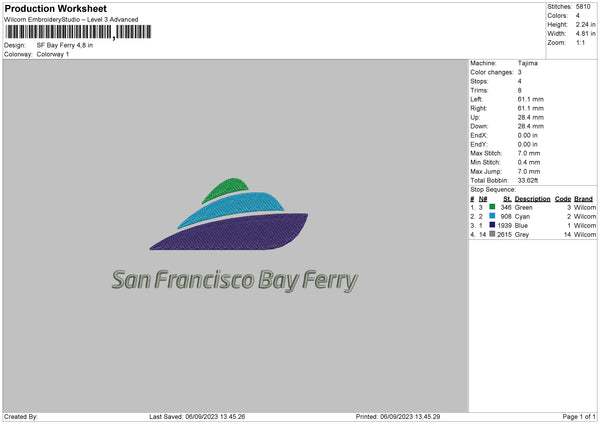Click the 'St.' column header
The width and height of the screenshot is (600, 424).
(507, 199)
